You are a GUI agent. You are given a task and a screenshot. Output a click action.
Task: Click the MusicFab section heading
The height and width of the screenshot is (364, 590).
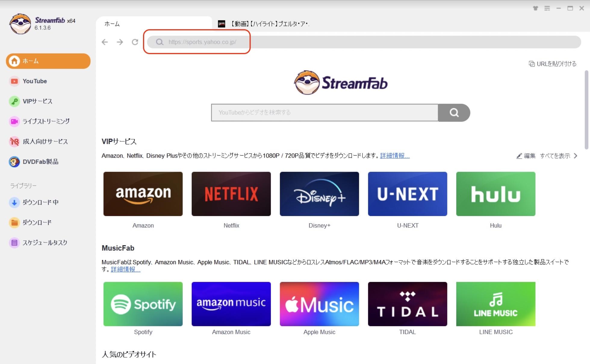coord(118,248)
